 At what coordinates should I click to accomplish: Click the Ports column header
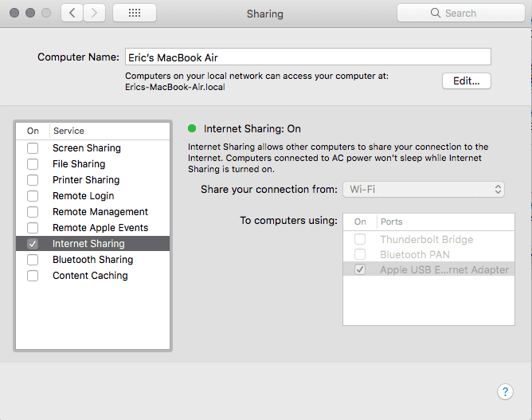click(x=445, y=222)
